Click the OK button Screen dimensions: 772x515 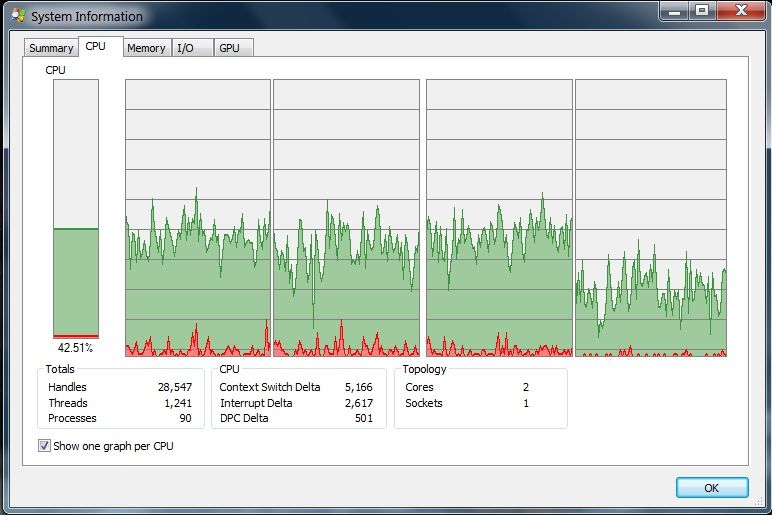[x=712, y=487]
